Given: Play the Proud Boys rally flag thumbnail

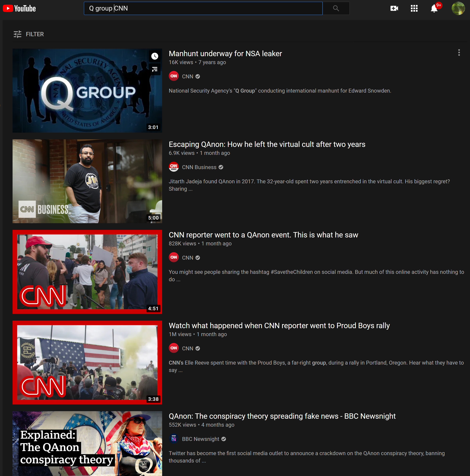Looking at the screenshot, I should coord(87,363).
